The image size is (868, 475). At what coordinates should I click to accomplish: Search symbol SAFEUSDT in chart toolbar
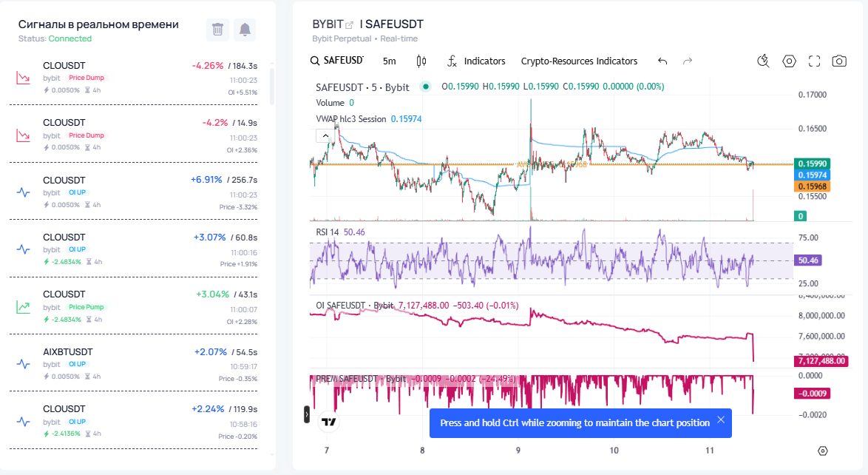coord(337,61)
